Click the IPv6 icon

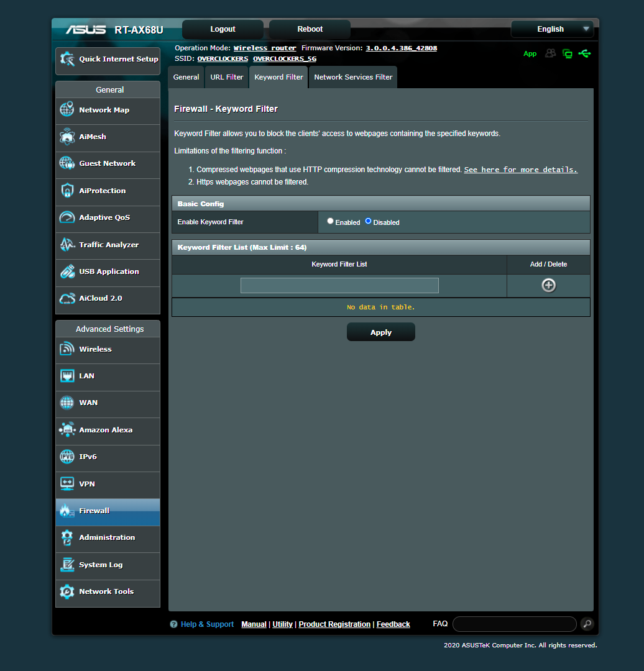click(67, 457)
